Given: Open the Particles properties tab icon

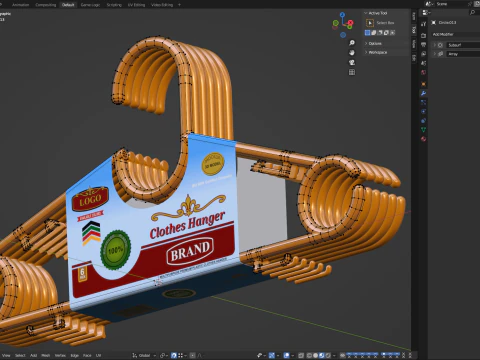Looking at the screenshot, I should coord(423,102).
